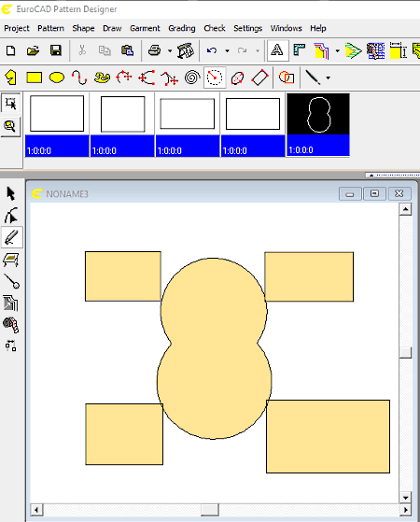Open the print options dropdown arrow

(170, 51)
